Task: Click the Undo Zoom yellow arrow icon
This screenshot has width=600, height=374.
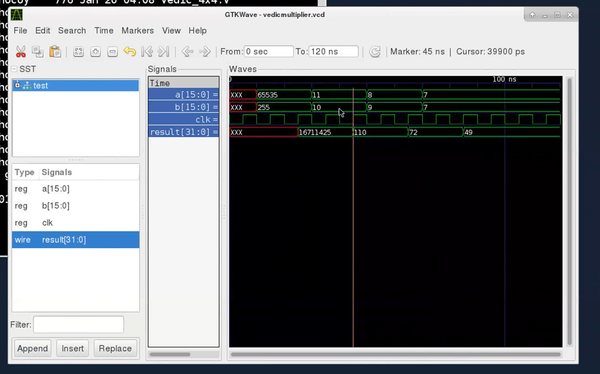Action: pyautogui.click(x=130, y=51)
